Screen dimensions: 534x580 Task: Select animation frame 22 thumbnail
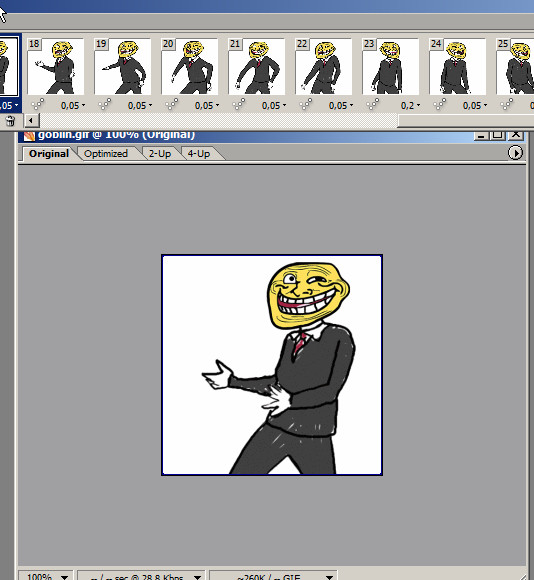coord(323,66)
